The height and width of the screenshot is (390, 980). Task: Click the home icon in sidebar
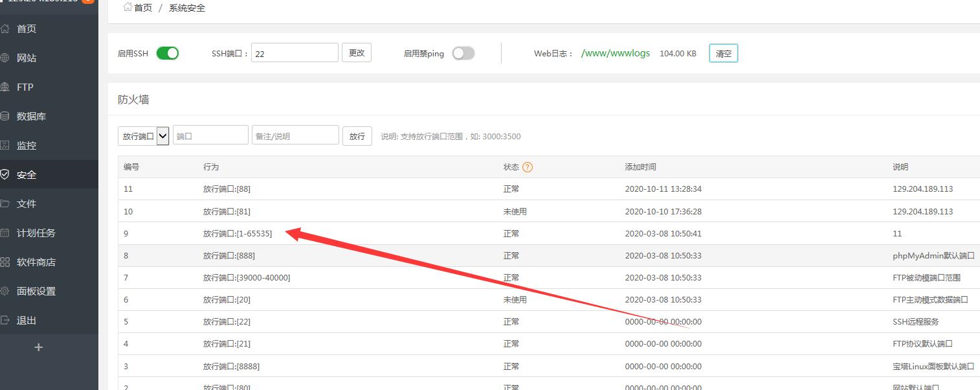point(5,29)
